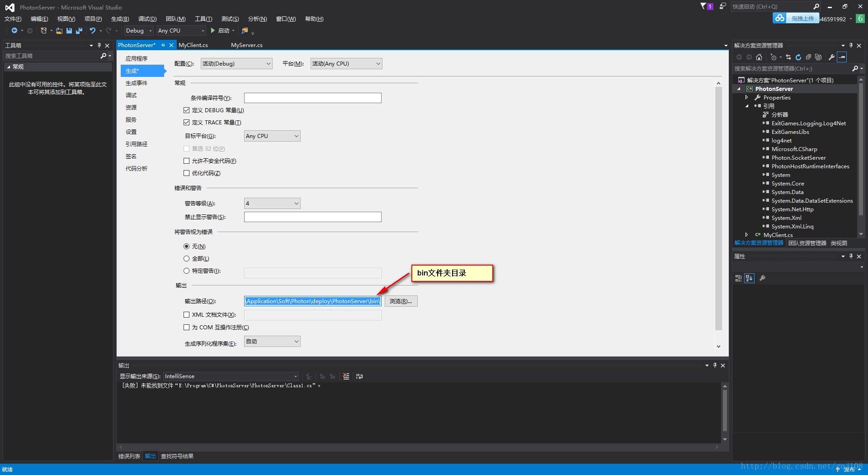Image resolution: width=868 pixels, height=475 pixels.
Task: Click the green Start debugging arrow
Action: point(212,31)
